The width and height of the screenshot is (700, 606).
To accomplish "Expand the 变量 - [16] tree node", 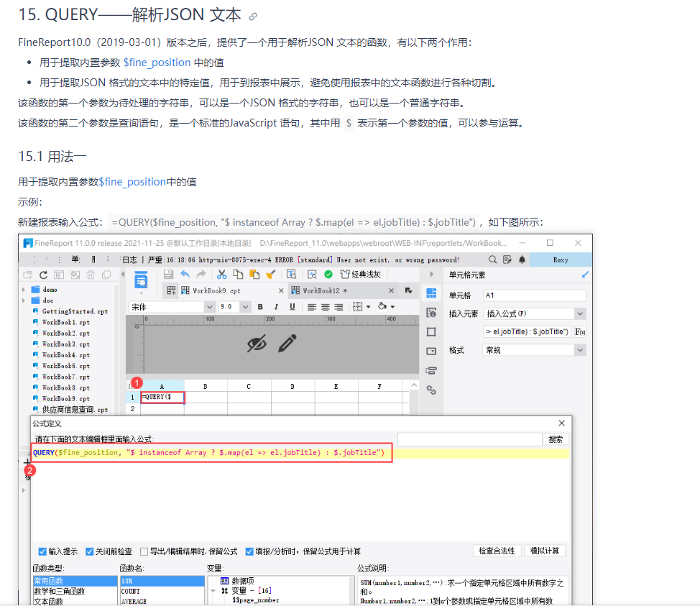I will point(214,591).
